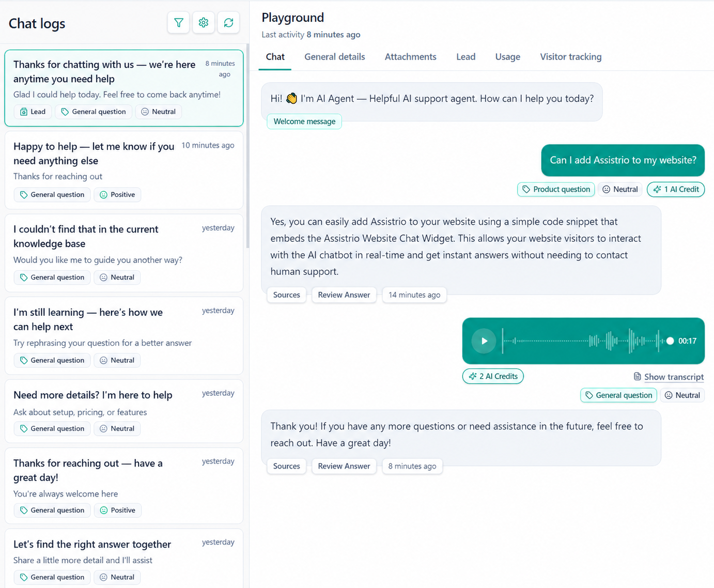Click General question tag in 'Thanks for chatting' log
The height and width of the screenshot is (588, 714).
pos(94,112)
